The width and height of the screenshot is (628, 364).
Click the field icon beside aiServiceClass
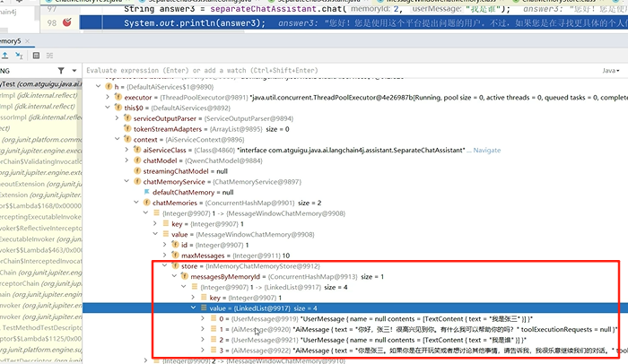coord(137,150)
